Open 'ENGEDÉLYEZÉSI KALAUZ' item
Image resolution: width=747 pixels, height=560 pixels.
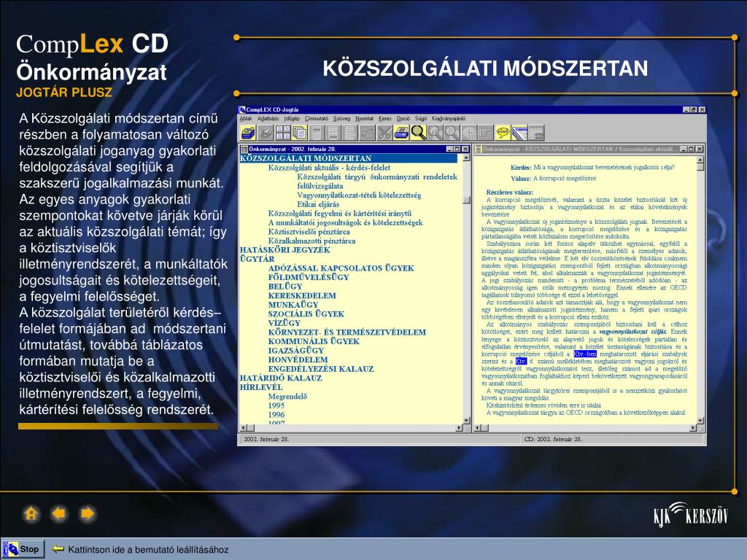321,369
